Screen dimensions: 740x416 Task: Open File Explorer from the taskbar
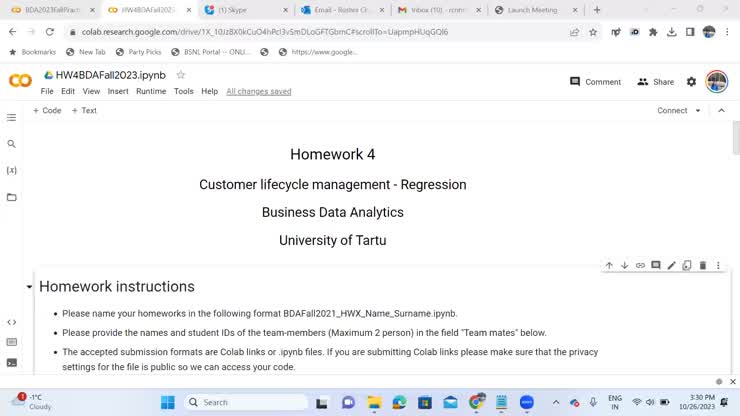[x=374, y=402]
